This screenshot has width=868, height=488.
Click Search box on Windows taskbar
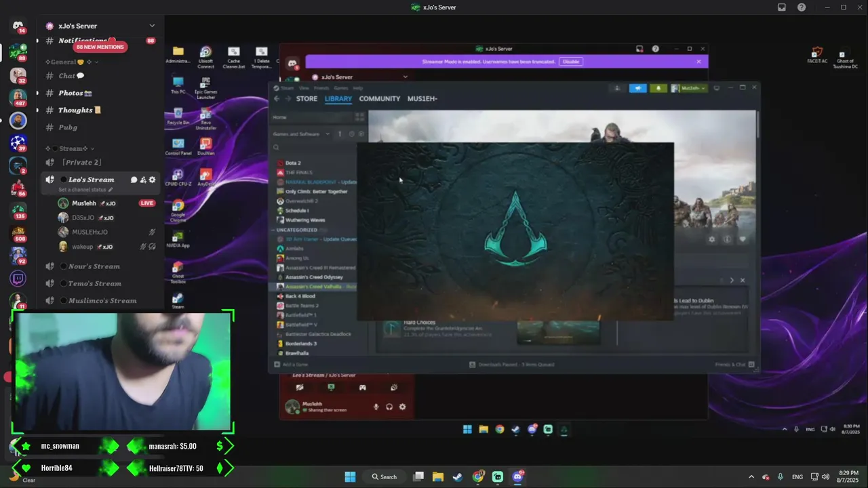point(384,476)
